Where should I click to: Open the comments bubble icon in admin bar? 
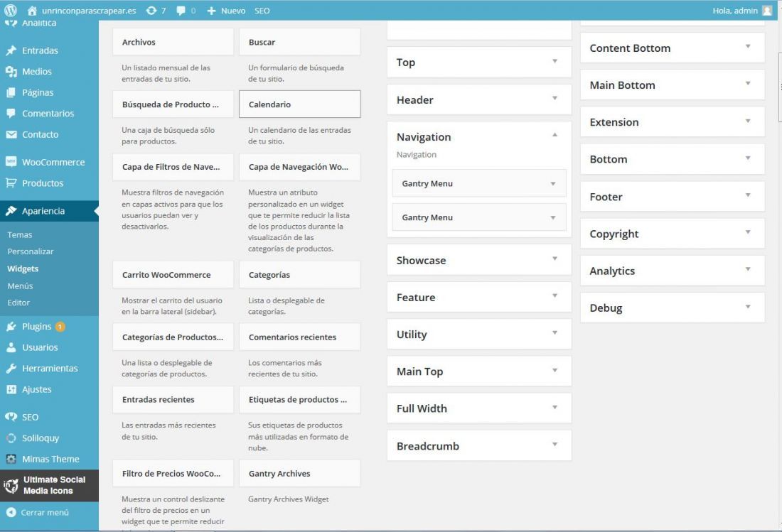[181, 11]
